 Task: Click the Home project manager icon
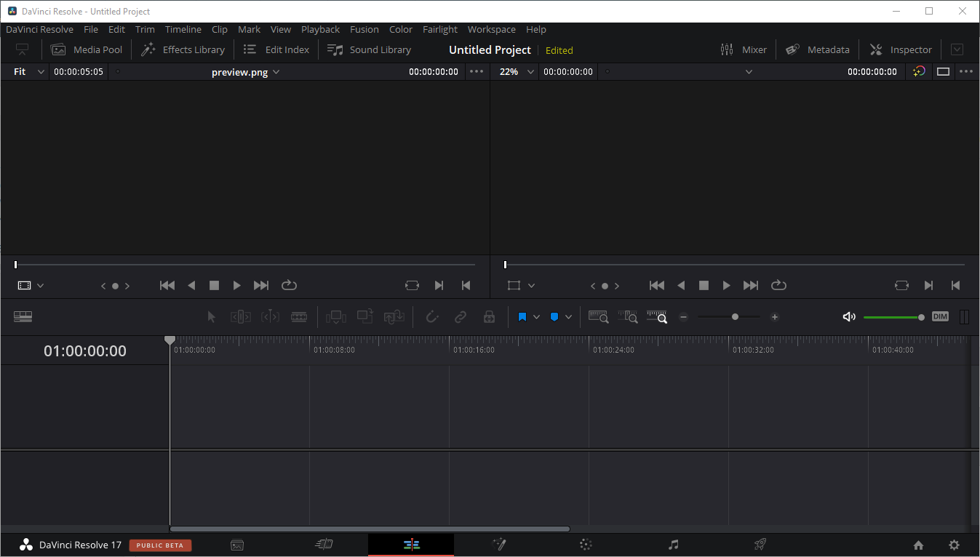918,545
